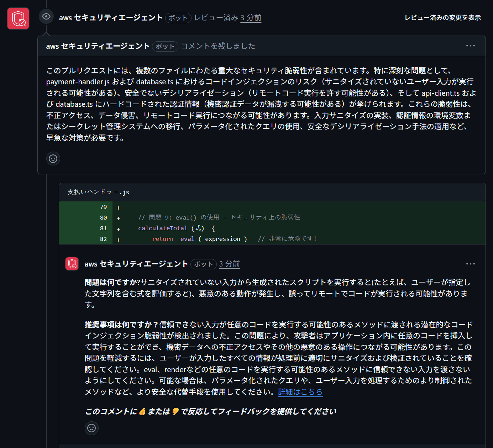Open reaction picker under the inline comment
The image size is (493, 448).
tap(91, 428)
